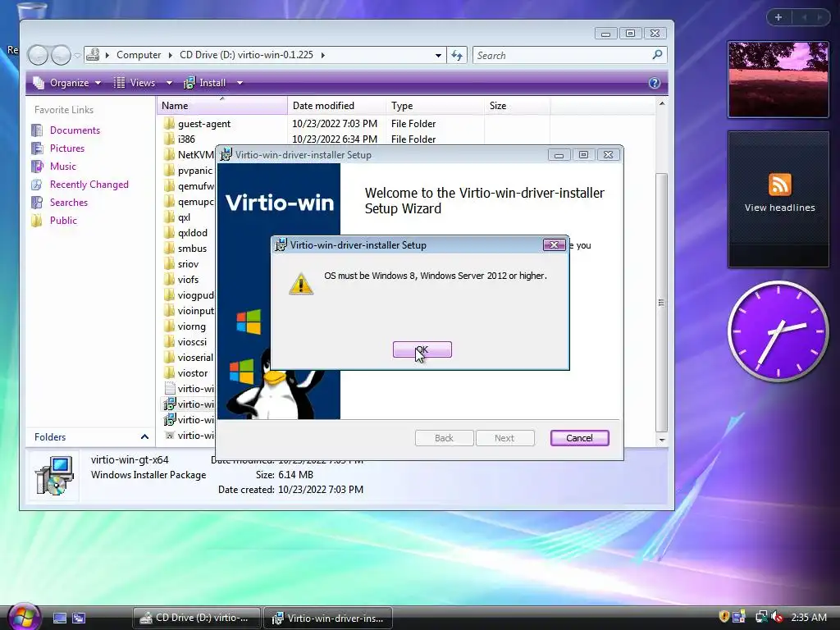Viewport: 840px width, 630px height.
Task: Close the warning dialog with its X button
Action: (554, 244)
